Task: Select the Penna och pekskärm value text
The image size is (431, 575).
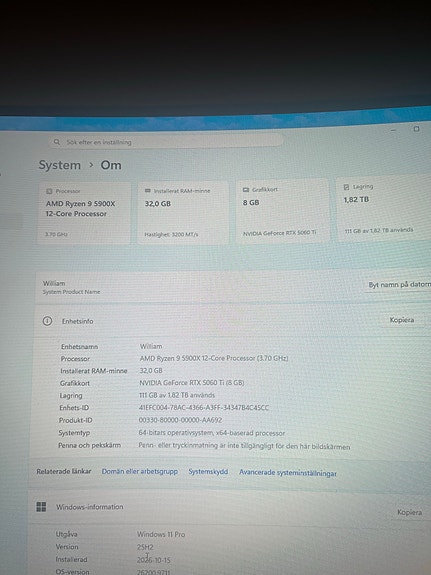Action: (x=244, y=446)
